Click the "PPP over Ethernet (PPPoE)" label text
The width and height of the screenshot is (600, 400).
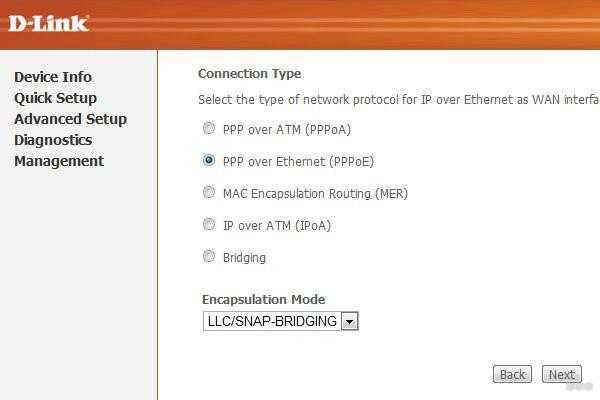click(298, 162)
